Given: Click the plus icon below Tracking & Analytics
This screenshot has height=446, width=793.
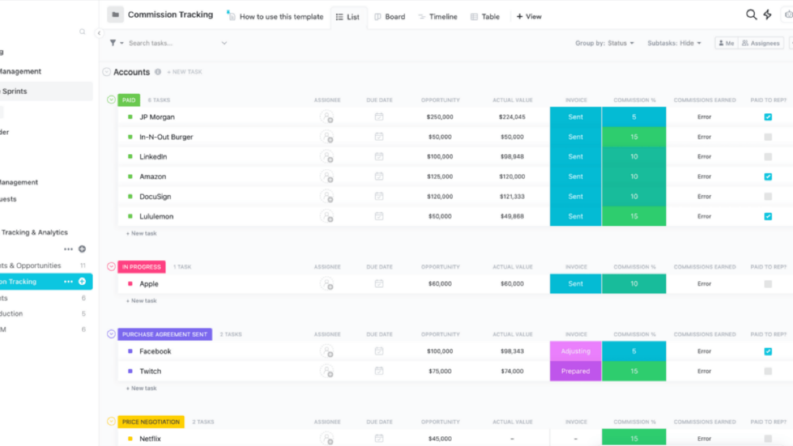Looking at the screenshot, I should 82,249.
